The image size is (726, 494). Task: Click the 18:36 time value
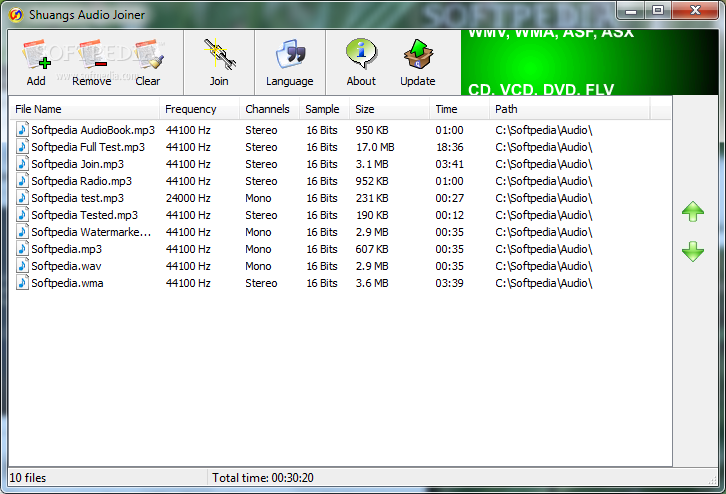coord(450,147)
